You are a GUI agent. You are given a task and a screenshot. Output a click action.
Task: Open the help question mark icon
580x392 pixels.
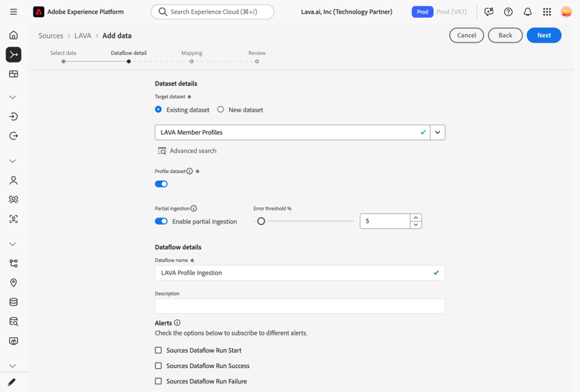coord(508,12)
